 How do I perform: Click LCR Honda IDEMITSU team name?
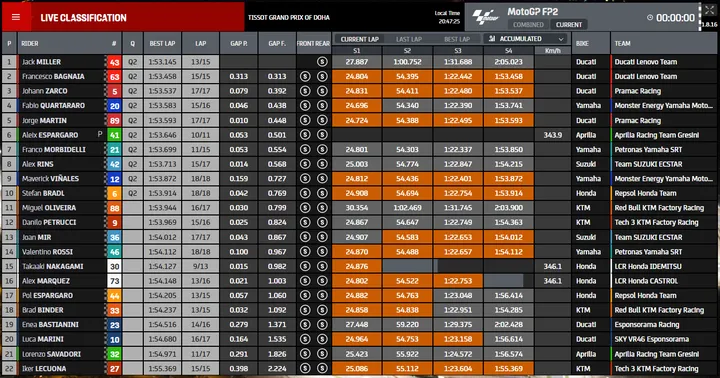tap(648, 266)
